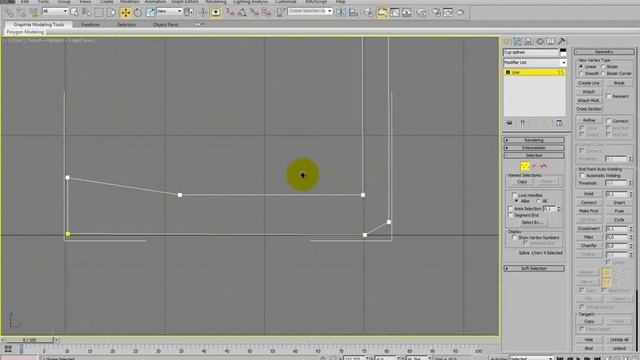Open the Customize menu
This screenshot has height=360, width=640.
pyautogui.click(x=286, y=2)
